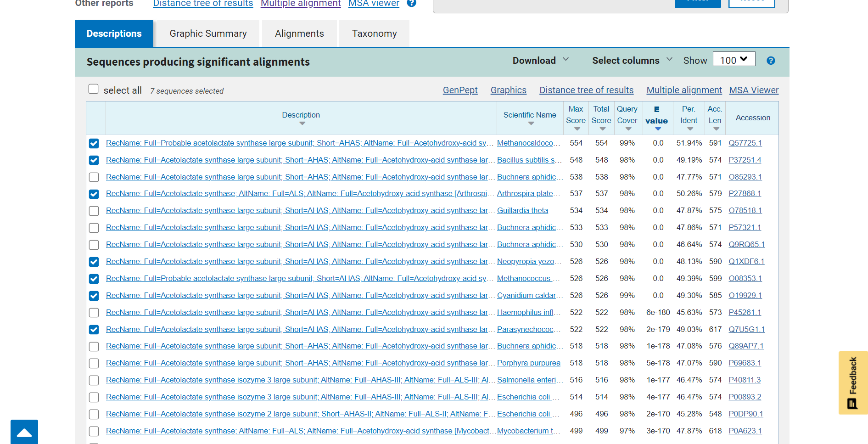Check the Mycobacterium P0A623.1 row checkbox

click(94, 432)
